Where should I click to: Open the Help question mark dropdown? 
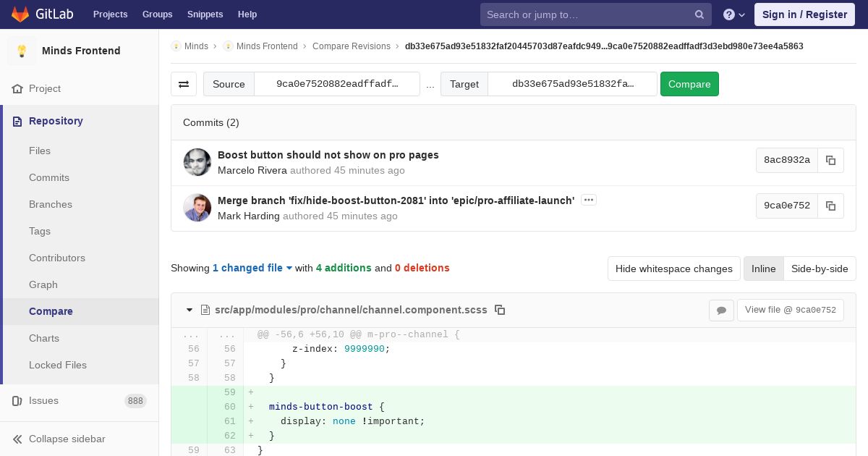click(733, 14)
